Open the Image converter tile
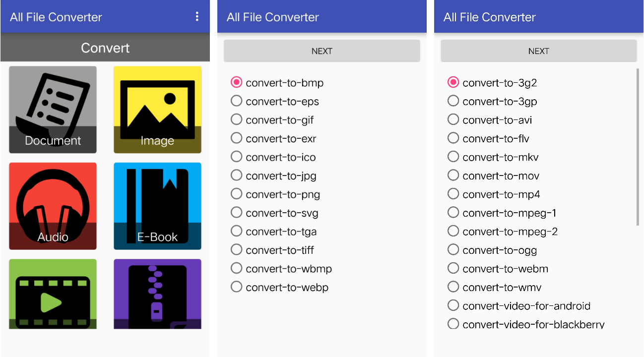 click(157, 110)
